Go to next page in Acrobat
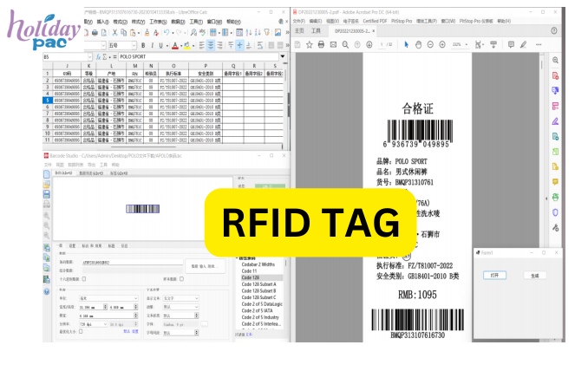Viewport: 588px width, 371px height. coord(369,44)
